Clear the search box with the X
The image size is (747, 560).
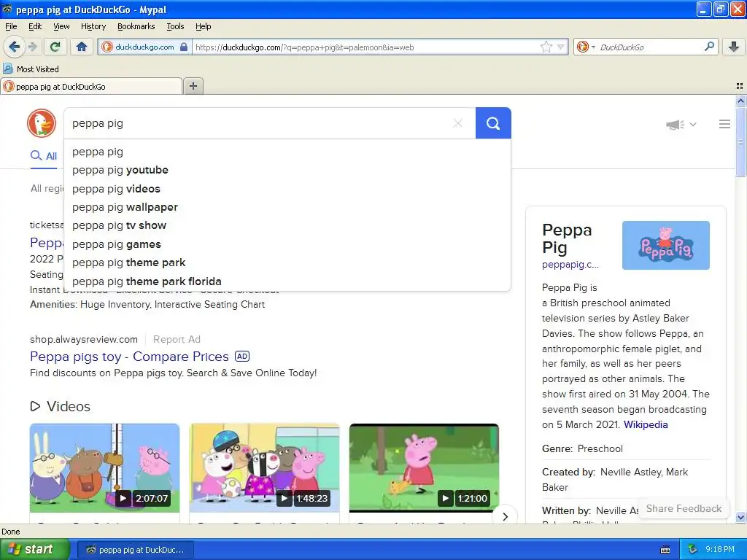click(x=458, y=123)
